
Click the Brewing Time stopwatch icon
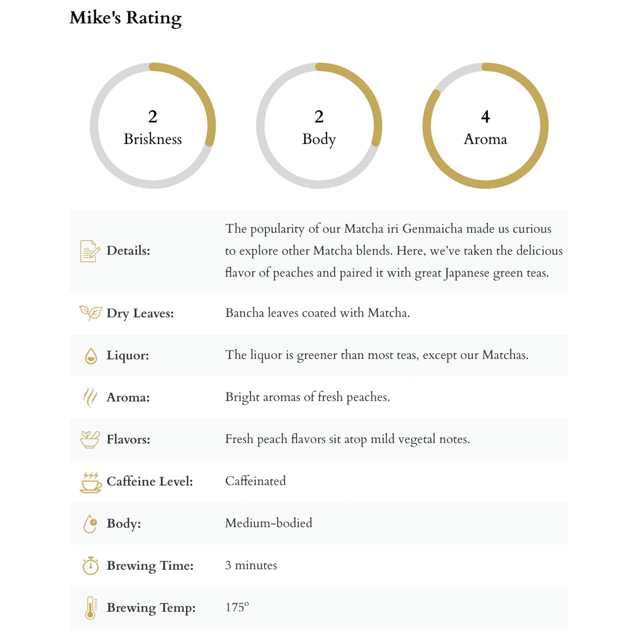point(91,566)
